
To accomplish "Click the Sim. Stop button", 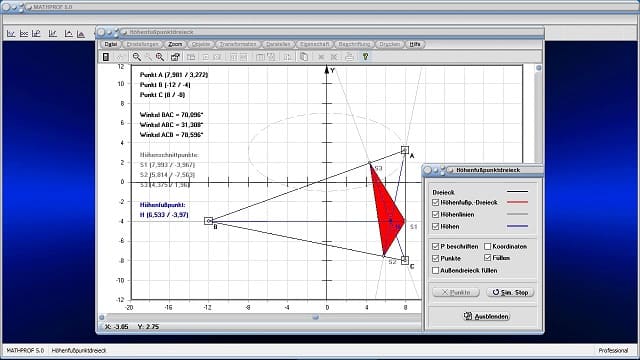I will tap(510, 292).
